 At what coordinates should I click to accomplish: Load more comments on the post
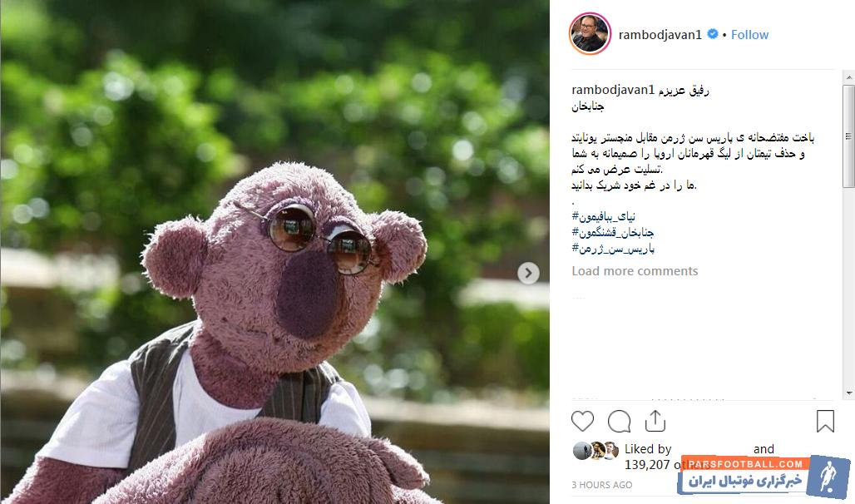click(x=635, y=271)
